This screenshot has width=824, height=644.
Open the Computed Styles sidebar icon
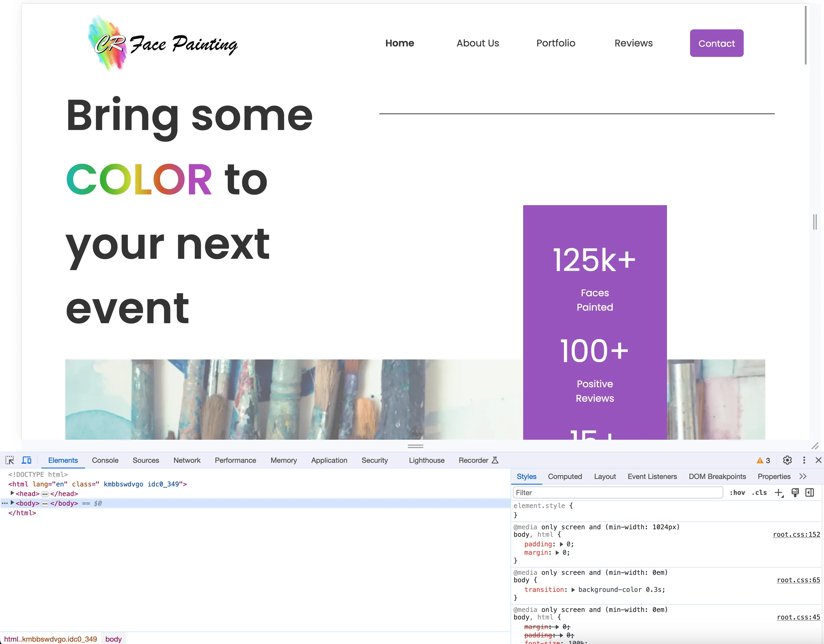(x=810, y=493)
